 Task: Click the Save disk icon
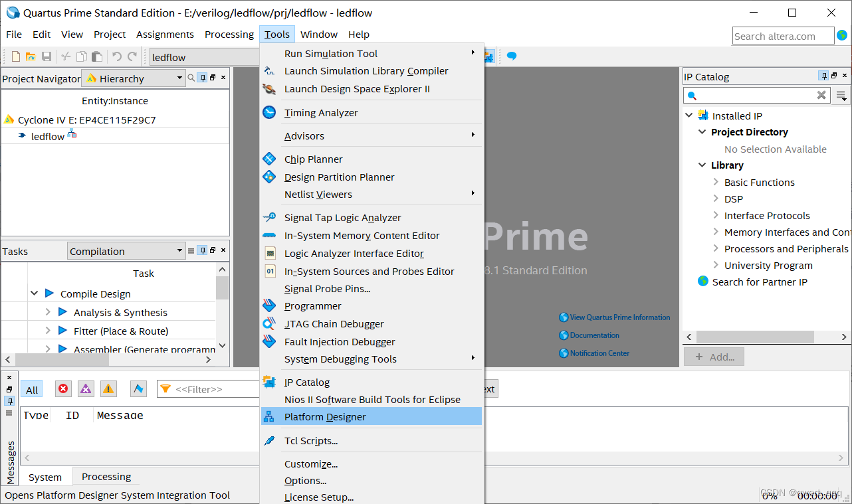[47, 57]
